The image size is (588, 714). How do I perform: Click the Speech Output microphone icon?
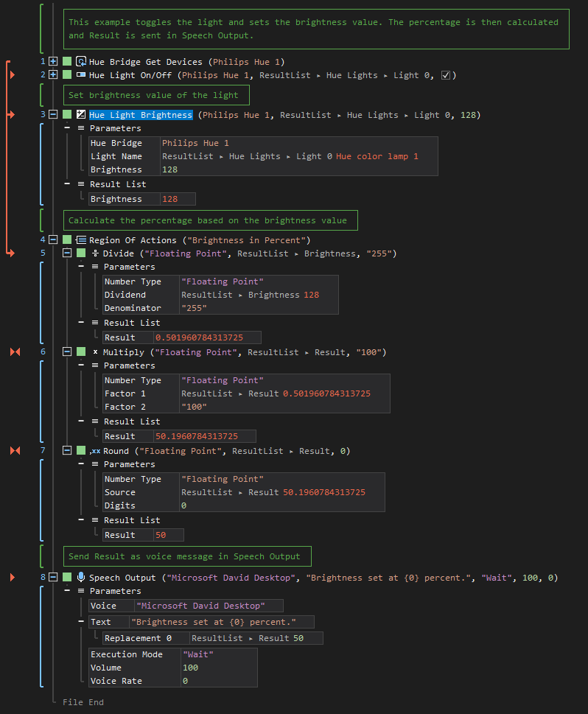pyautogui.click(x=81, y=578)
